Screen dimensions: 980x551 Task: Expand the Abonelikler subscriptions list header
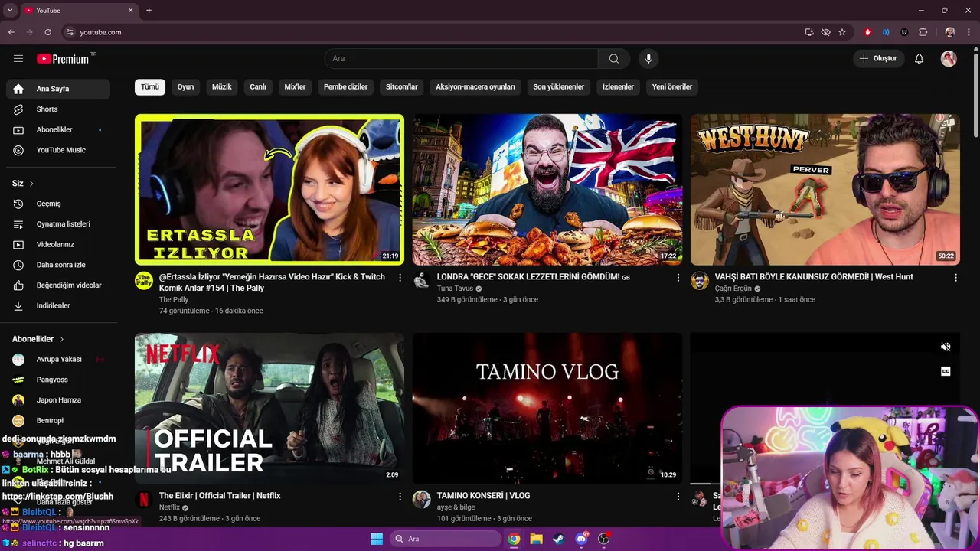pos(38,339)
